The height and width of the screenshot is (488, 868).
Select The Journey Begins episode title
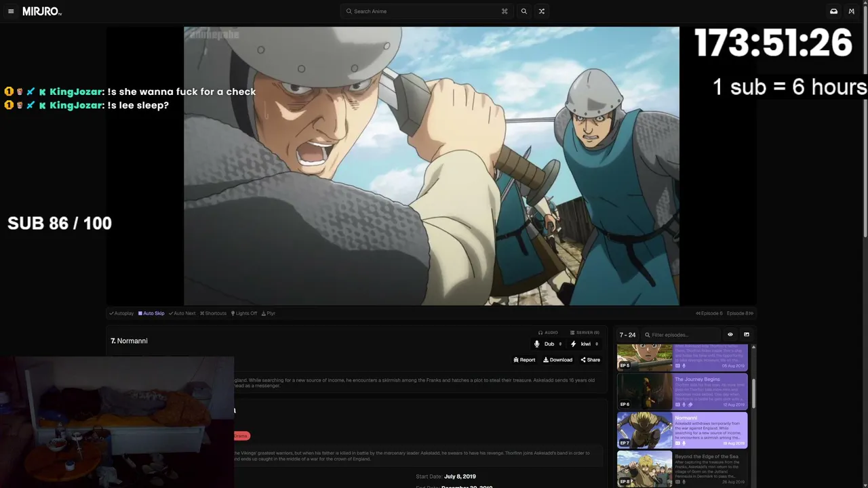697,380
